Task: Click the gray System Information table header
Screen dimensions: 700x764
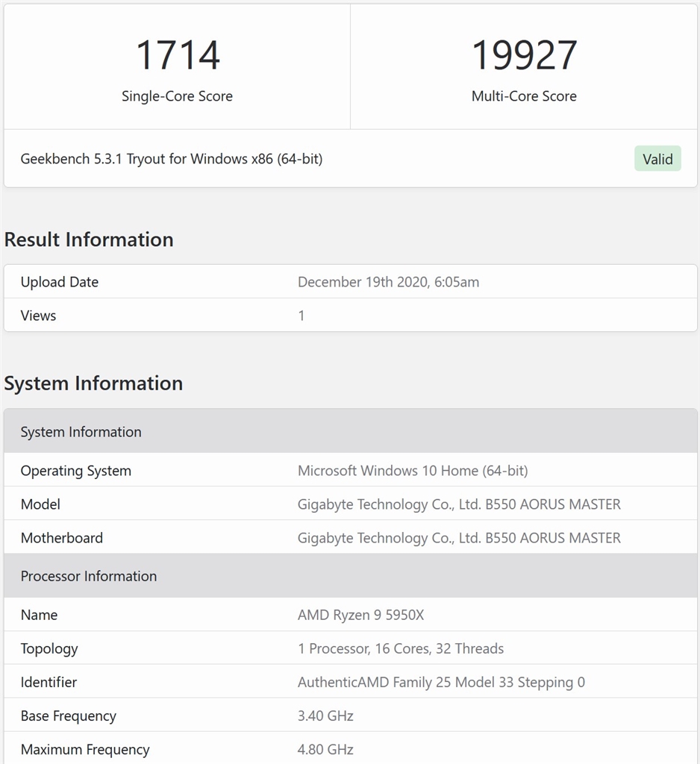Action: [x=81, y=432]
